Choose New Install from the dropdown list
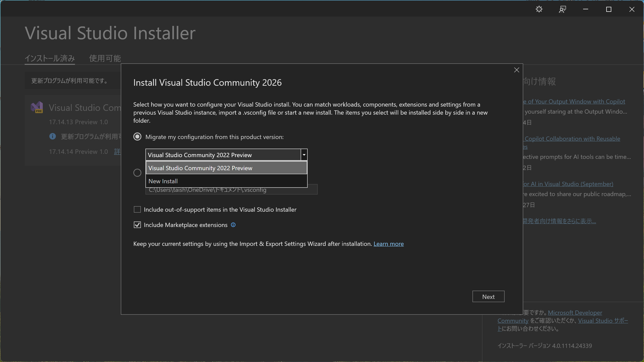Viewport: 644px width, 362px height. 226,181
